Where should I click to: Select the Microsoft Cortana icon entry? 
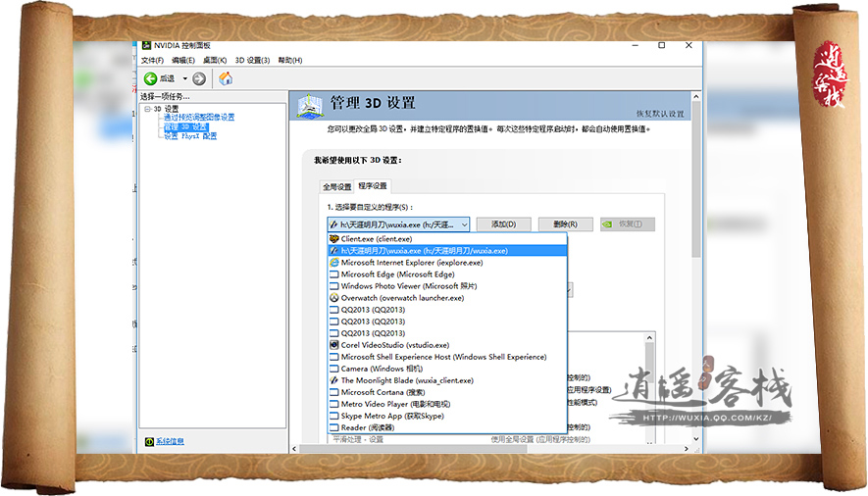(333, 393)
